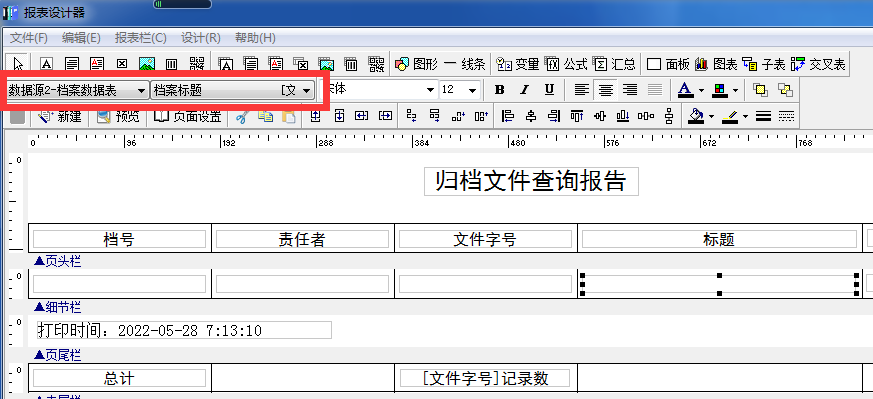This screenshot has width=873, height=399.
Task: Open the line width options
Action: (763, 116)
